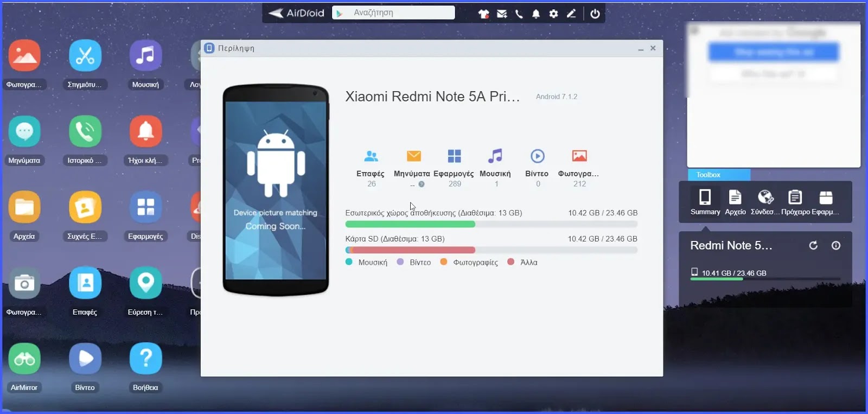The width and height of the screenshot is (868, 414).
Task: Click the Toolbox tab
Action: pyautogui.click(x=719, y=175)
